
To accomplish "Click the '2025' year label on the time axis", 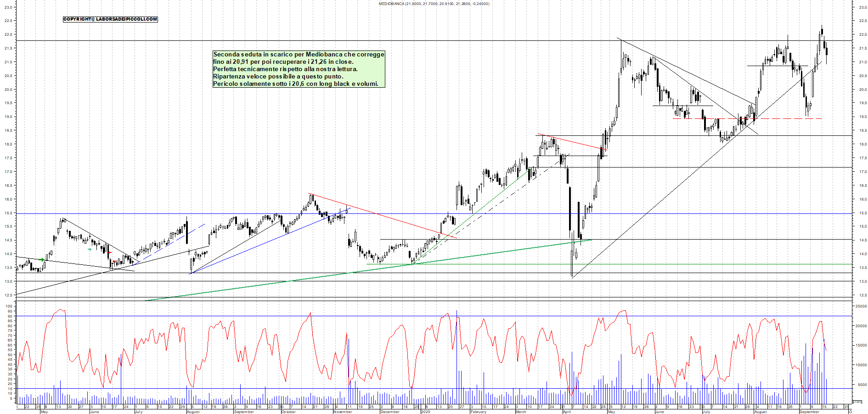I will coord(426,412).
